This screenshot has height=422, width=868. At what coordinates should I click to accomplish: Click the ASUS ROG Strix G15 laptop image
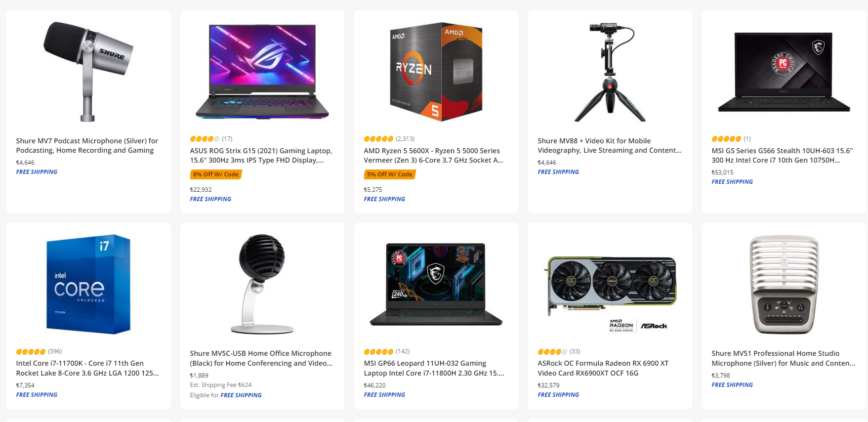(x=262, y=72)
